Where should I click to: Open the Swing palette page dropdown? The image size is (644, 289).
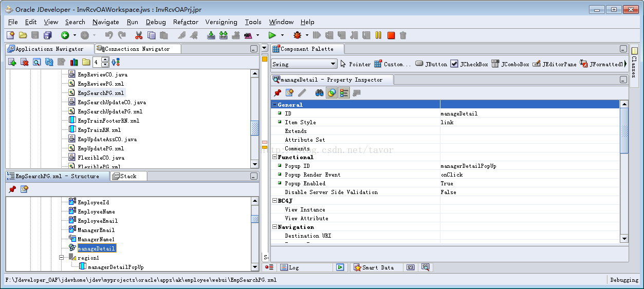pos(333,64)
